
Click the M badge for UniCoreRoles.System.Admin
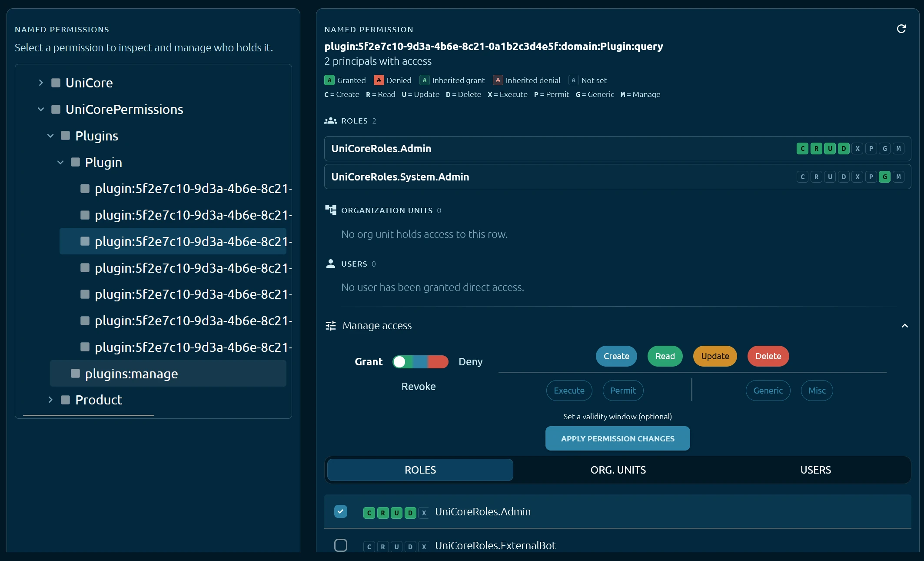[x=898, y=177]
